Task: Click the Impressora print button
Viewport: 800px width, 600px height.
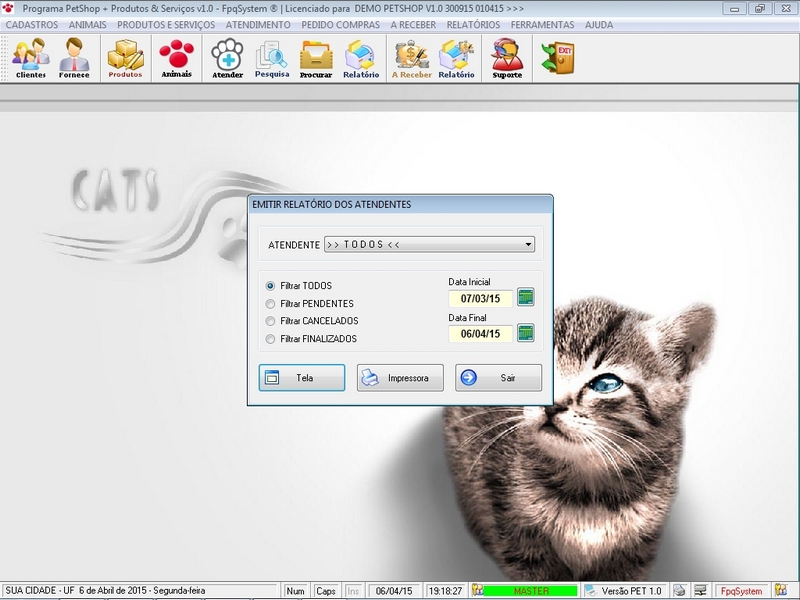Action: pyautogui.click(x=400, y=378)
